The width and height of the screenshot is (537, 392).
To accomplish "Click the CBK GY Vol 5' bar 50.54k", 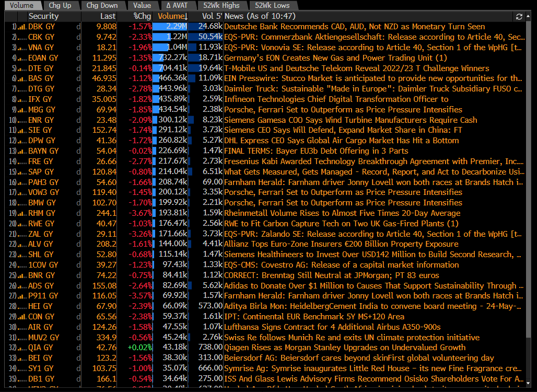I will coord(206,37).
